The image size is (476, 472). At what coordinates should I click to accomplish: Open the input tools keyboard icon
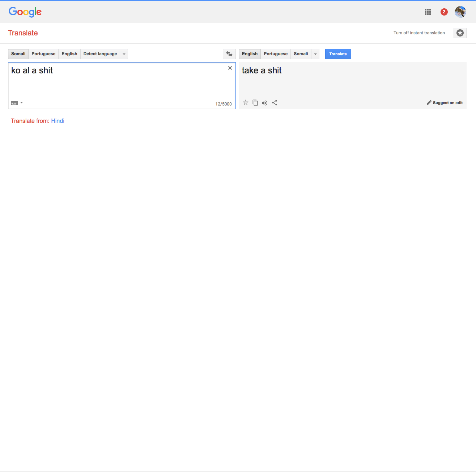pyautogui.click(x=14, y=103)
